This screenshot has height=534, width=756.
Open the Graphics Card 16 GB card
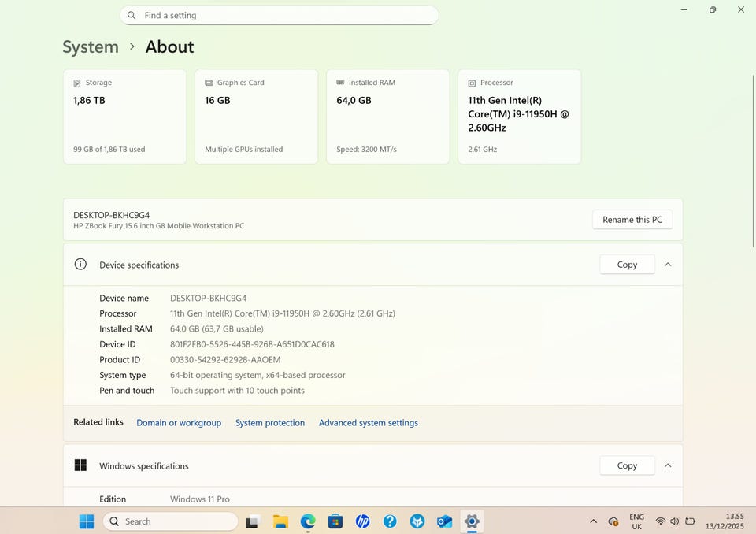pos(257,117)
